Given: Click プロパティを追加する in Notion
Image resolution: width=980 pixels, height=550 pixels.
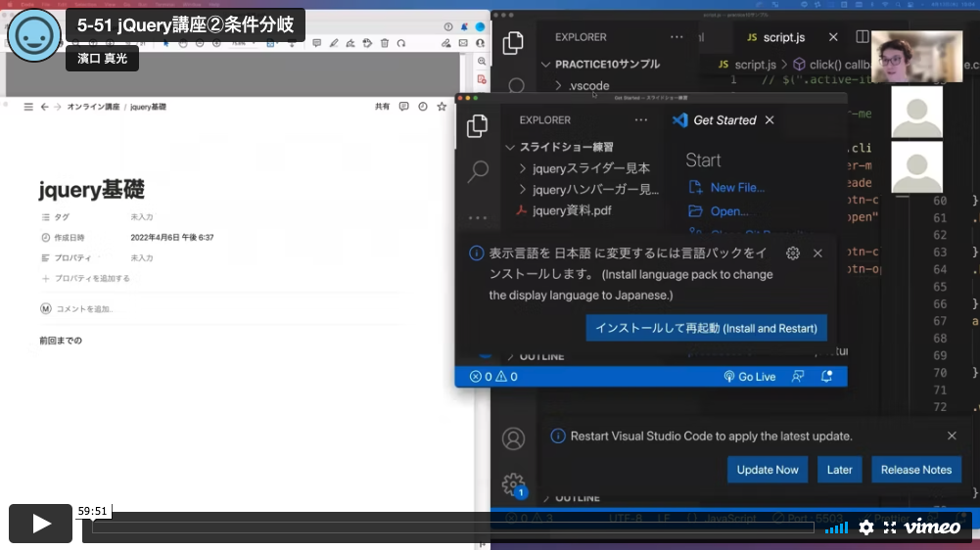Looking at the screenshot, I should pyautogui.click(x=86, y=278).
